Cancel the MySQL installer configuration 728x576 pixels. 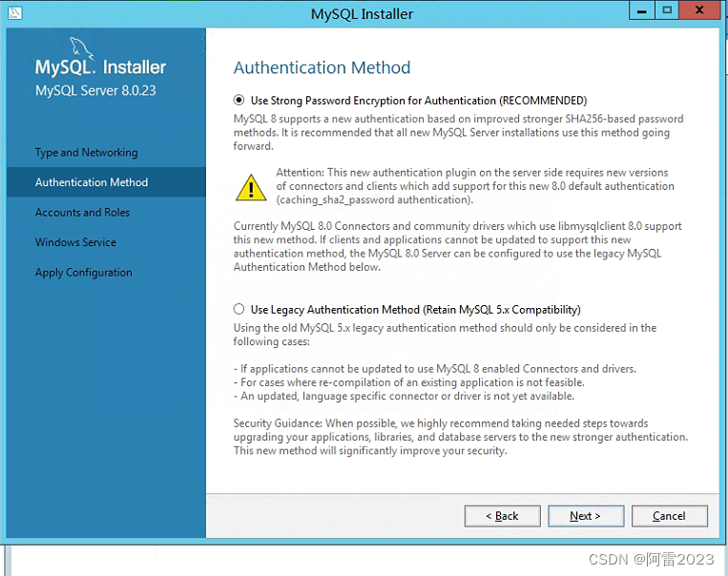tap(670, 516)
